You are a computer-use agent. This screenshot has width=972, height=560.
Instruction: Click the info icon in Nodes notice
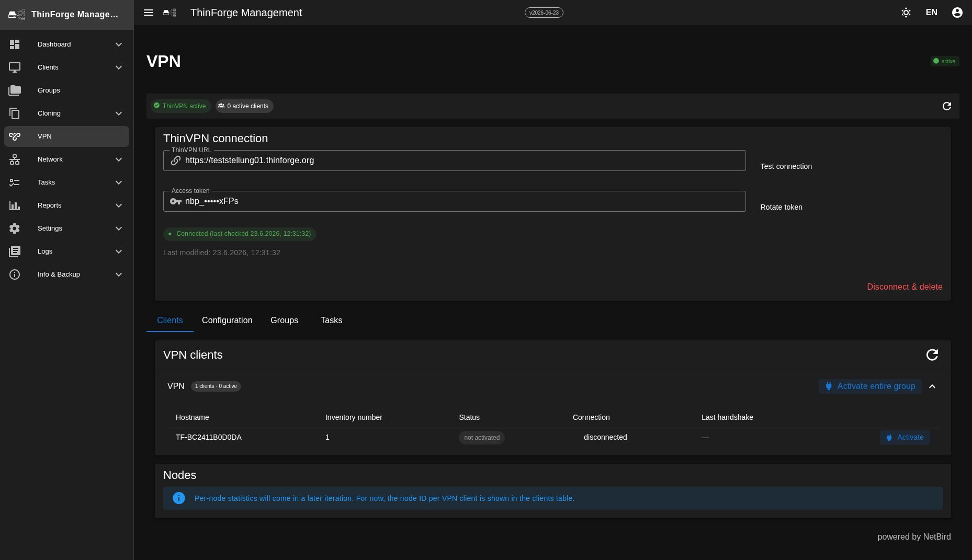pos(179,498)
